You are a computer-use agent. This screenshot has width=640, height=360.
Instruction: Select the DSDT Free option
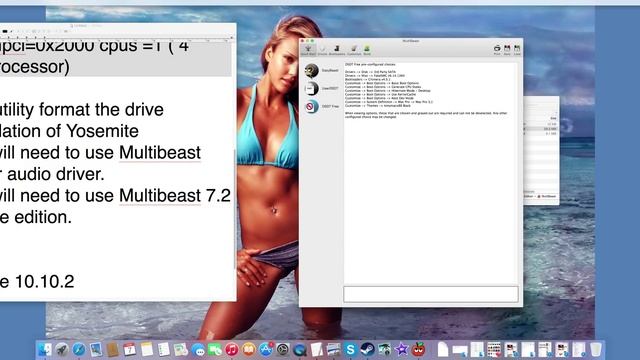322,106
